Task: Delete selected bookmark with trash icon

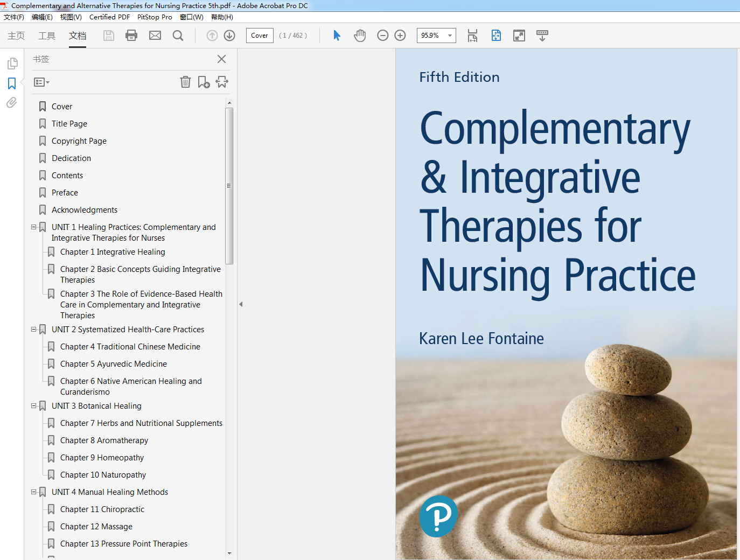Action: pos(185,82)
